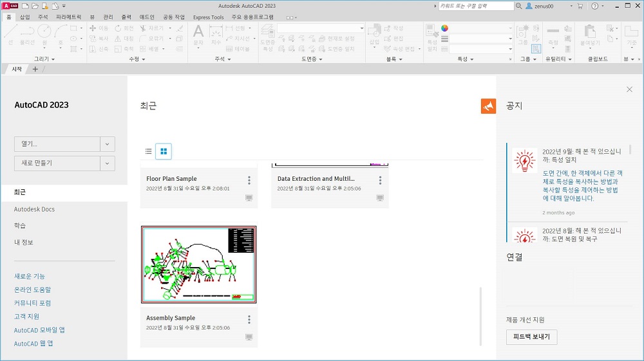Click the Match Properties (특성 일치) icon
The height and width of the screenshot is (361, 644).
tap(432, 37)
